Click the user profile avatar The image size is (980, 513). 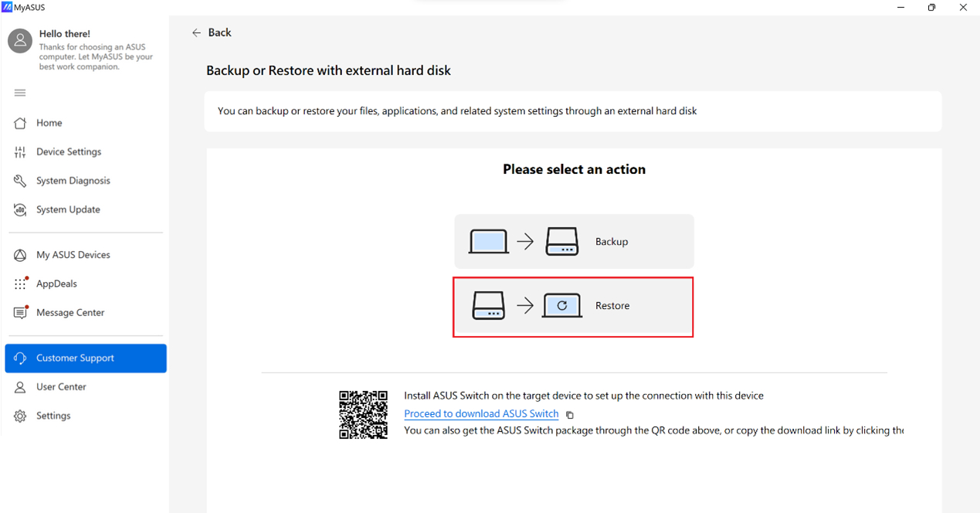[x=20, y=42]
